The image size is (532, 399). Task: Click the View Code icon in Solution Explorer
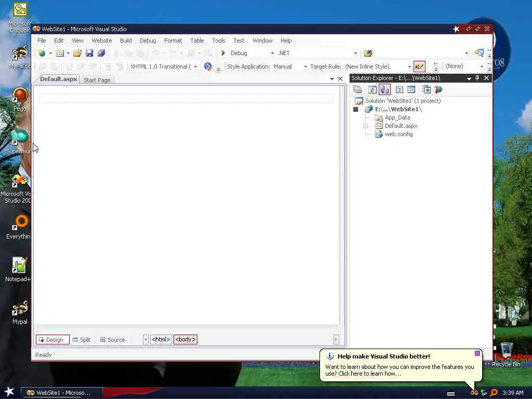point(400,89)
